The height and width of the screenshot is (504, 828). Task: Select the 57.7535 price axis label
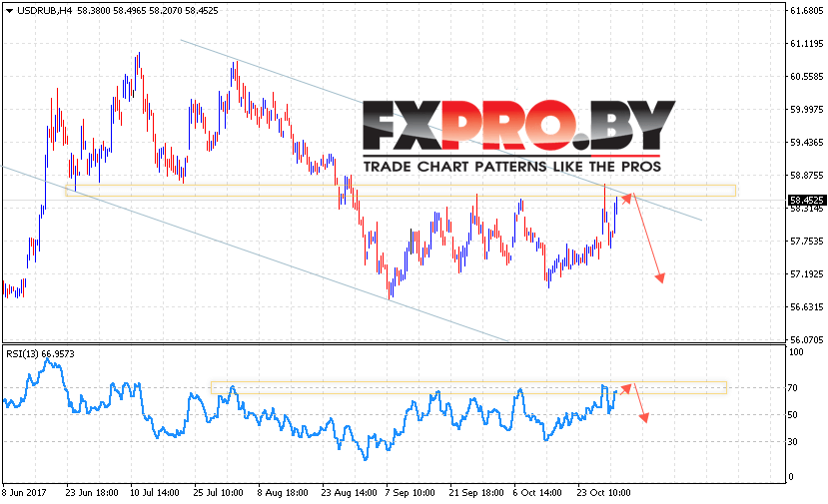(x=807, y=242)
